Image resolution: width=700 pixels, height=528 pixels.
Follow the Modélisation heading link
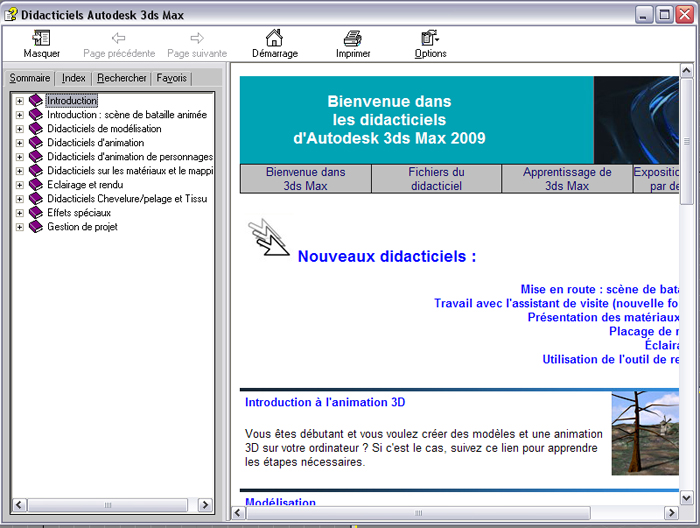280,501
